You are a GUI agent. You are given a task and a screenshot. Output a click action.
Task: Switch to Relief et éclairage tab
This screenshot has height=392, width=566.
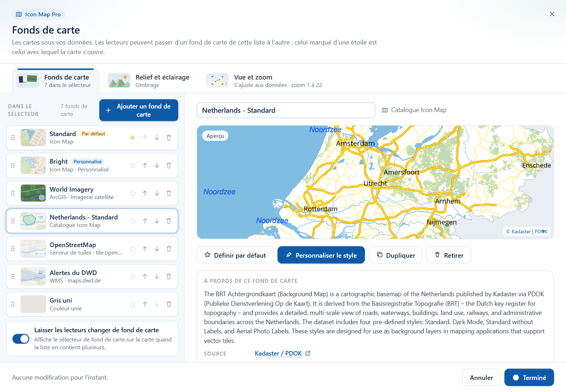pyautogui.click(x=149, y=81)
